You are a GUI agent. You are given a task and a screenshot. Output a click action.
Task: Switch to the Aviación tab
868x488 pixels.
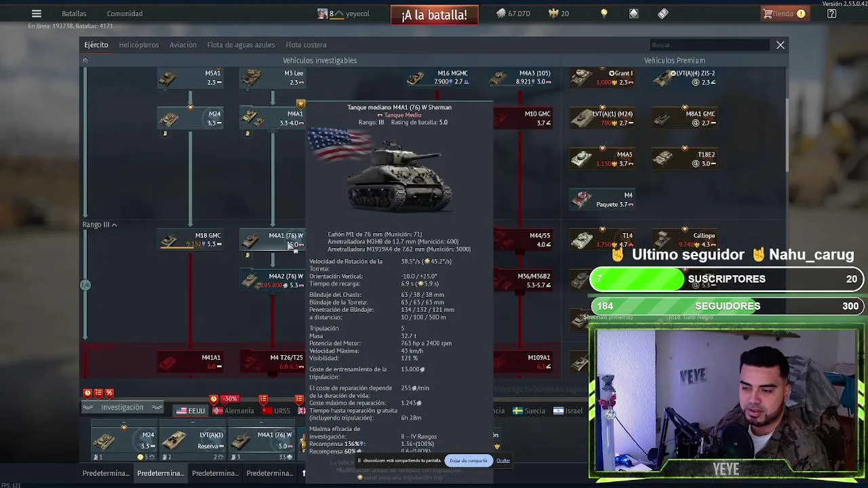point(183,45)
